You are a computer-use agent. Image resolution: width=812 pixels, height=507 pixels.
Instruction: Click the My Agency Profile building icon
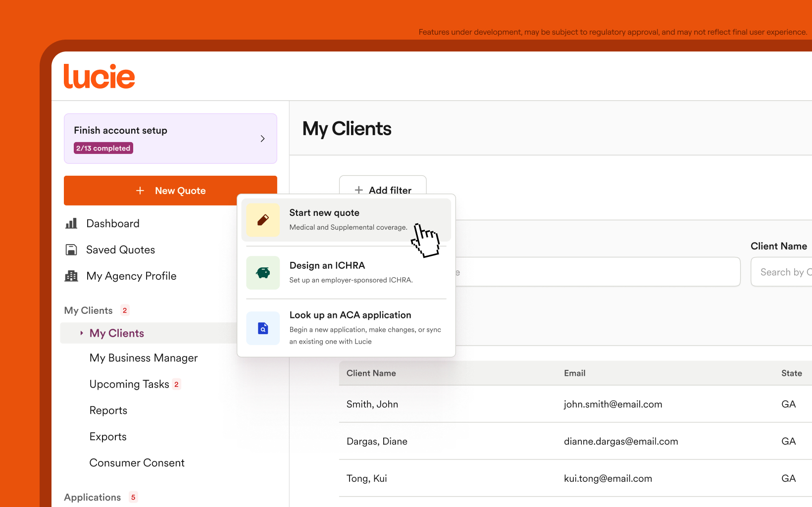[71, 276]
